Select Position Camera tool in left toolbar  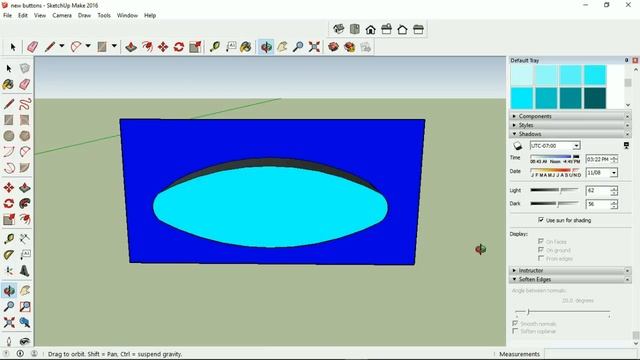[9, 341]
